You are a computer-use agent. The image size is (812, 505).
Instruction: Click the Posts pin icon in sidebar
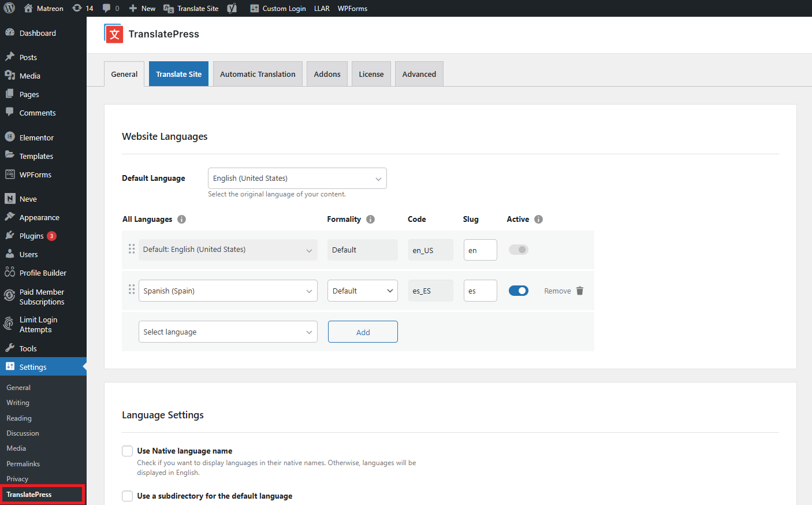10,57
